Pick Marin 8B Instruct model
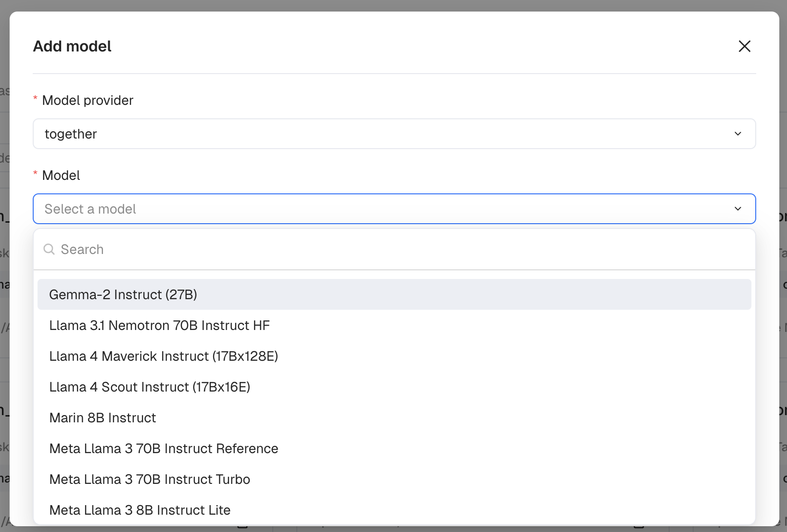This screenshot has height=532, width=787. 394,418
